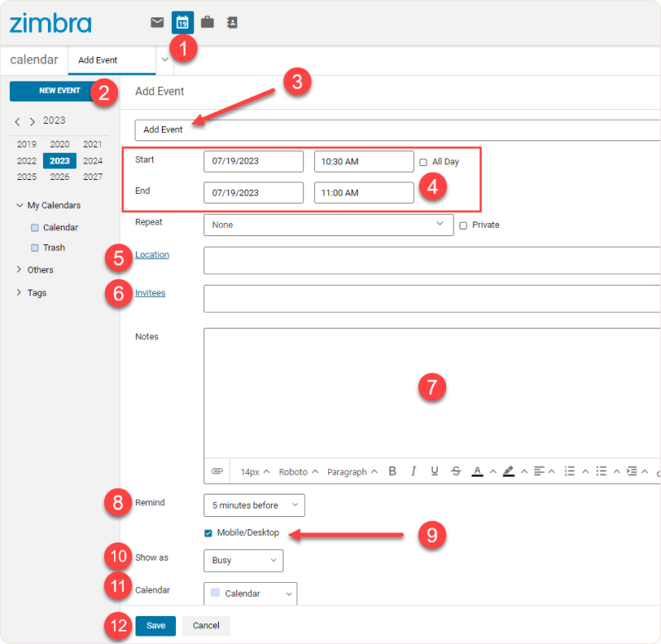Screen dimensions: 661x644
Task: Click the bulleted list icon
Action: (602, 471)
